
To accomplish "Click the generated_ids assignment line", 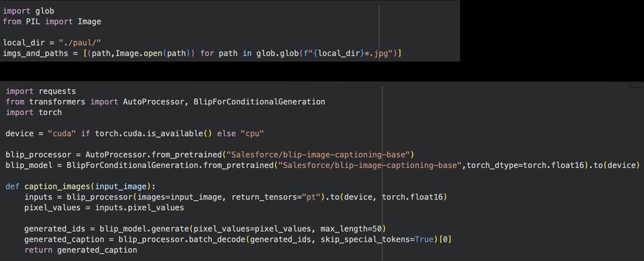I will click(205, 229).
